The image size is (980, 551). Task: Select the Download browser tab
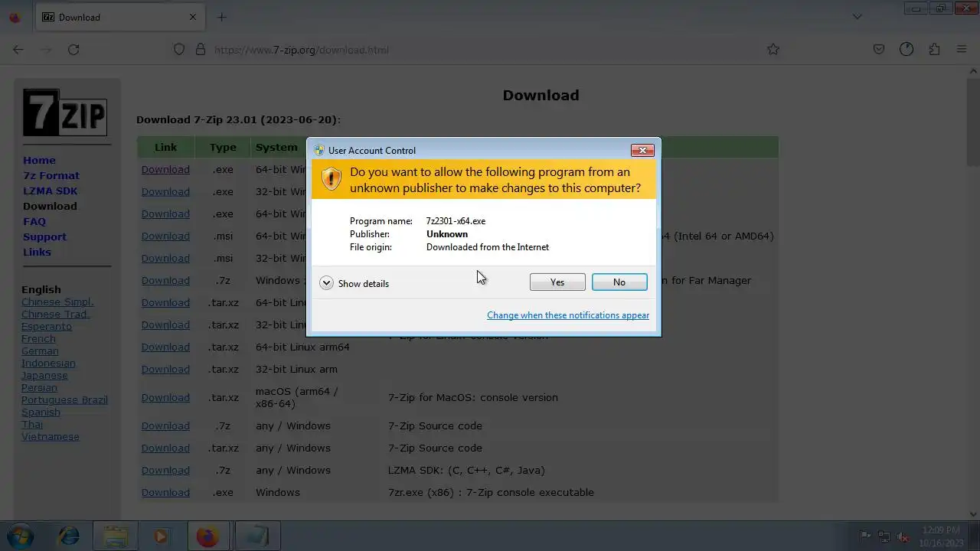click(x=120, y=17)
